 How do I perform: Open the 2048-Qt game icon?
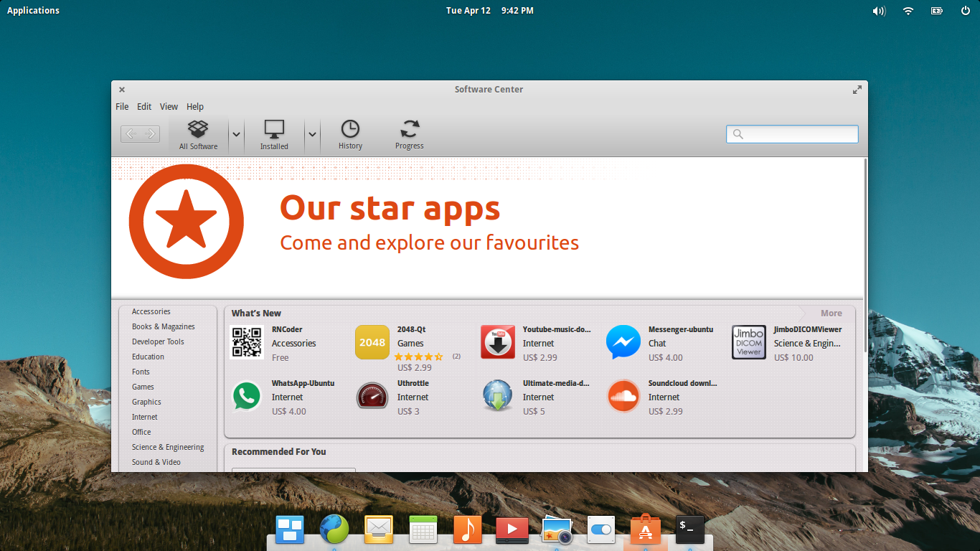click(x=372, y=342)
